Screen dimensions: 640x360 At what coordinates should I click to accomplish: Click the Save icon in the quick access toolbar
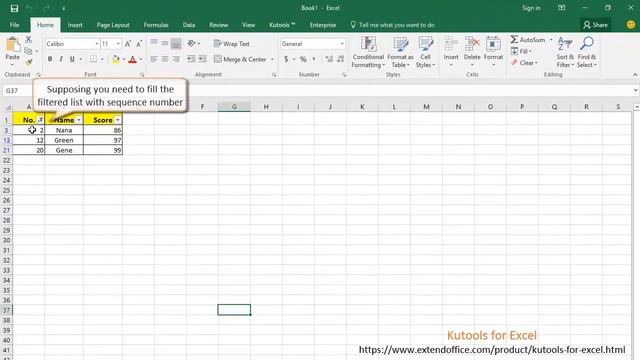coord(14,8)
